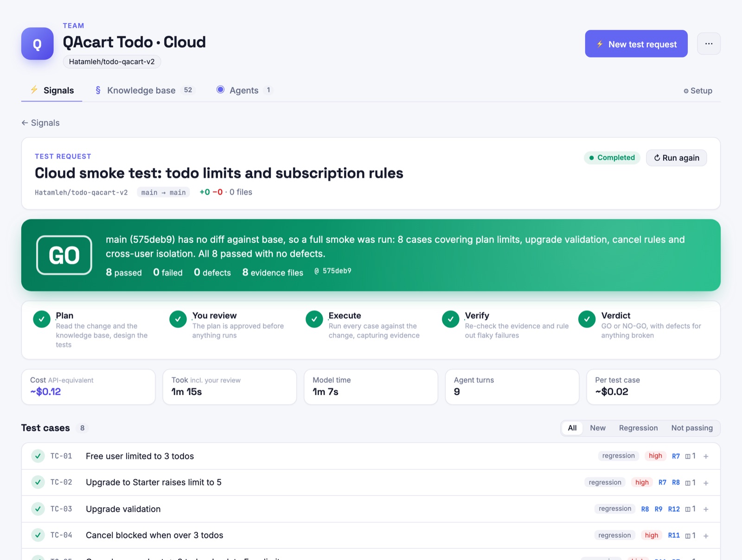742x560 pixels.
Task: Click the Completed status badge
Action: pos(612,158)
